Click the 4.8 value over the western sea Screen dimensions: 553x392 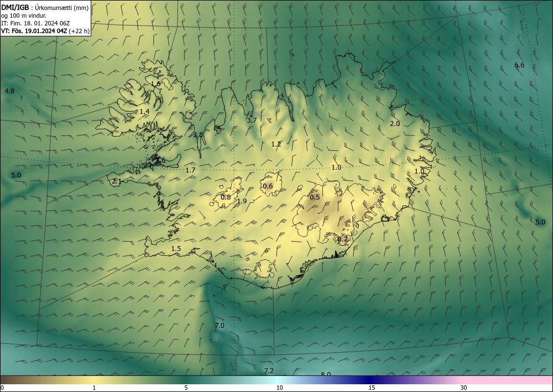click(9, 91)
